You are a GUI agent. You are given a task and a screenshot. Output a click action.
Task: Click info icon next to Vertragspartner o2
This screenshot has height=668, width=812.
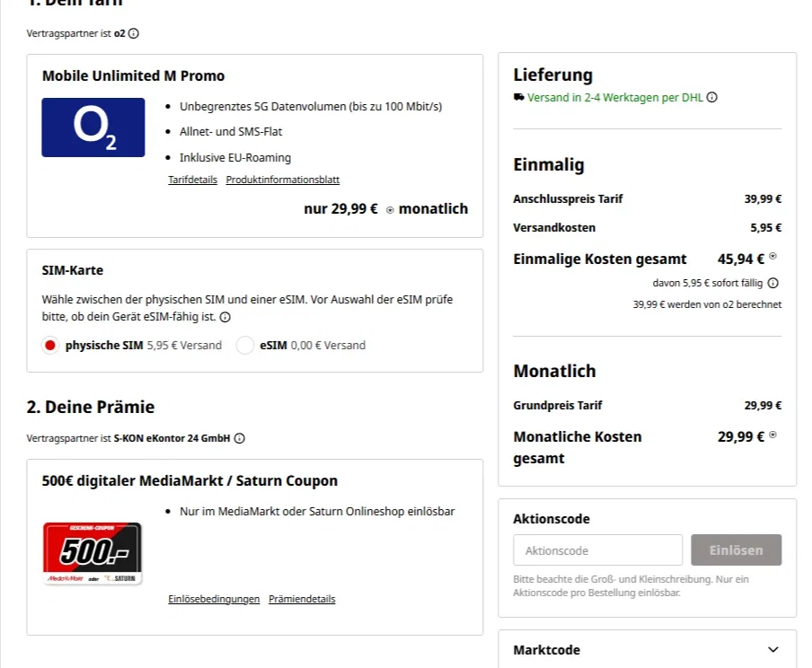click(134, 33)
